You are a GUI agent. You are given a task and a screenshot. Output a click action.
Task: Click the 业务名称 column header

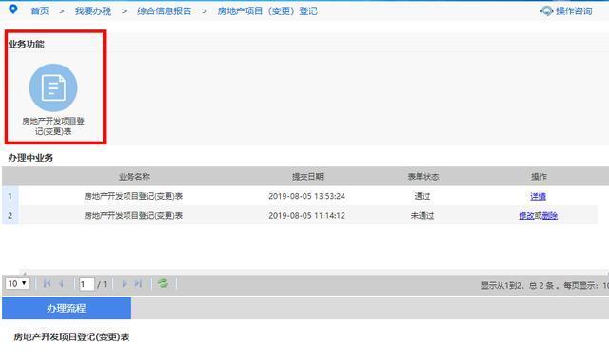pos(134,177)
